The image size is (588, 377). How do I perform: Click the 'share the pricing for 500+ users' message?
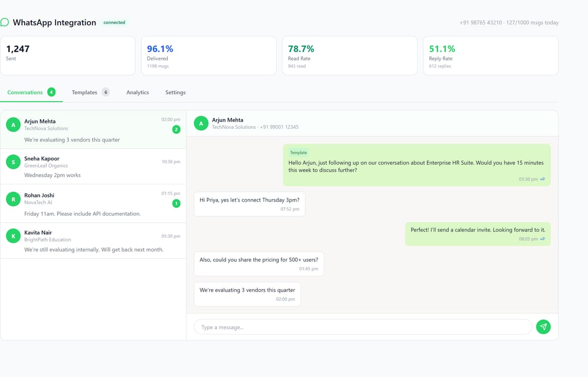(x=259, y=264)
